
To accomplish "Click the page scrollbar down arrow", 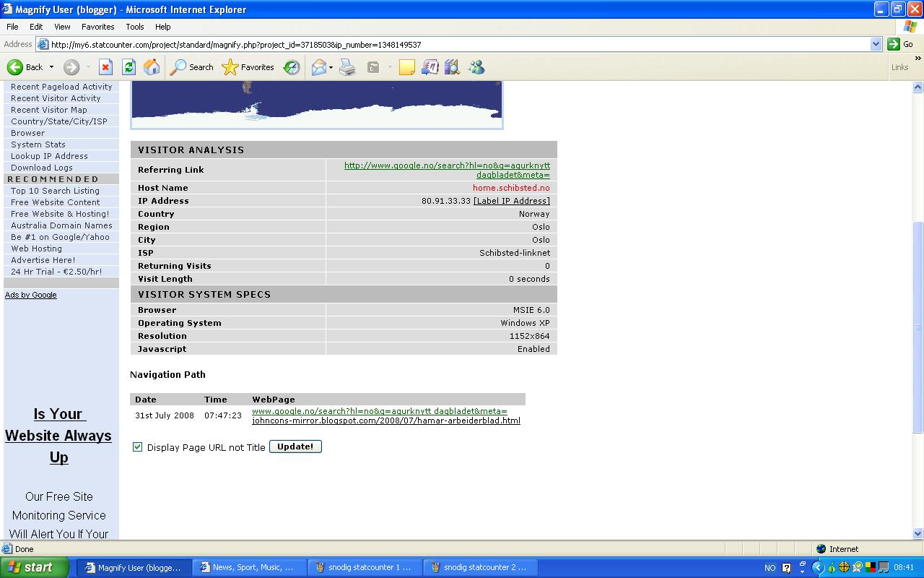I will click(918, 534).
